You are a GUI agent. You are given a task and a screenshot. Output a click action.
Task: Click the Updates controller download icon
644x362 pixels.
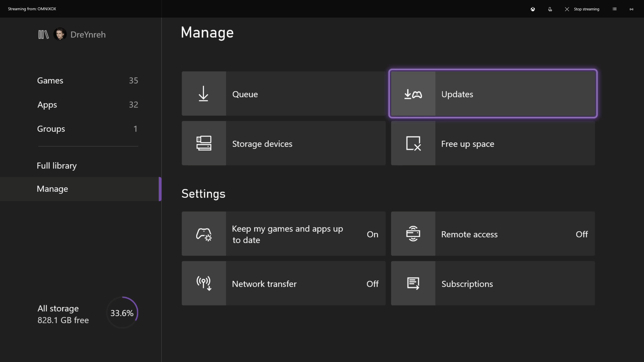click(413, 94)
